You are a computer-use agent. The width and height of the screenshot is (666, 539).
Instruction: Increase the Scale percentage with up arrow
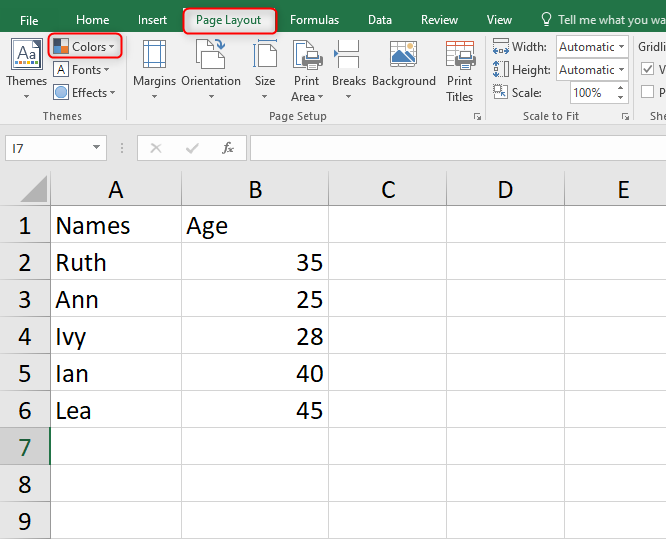point(621,87)
